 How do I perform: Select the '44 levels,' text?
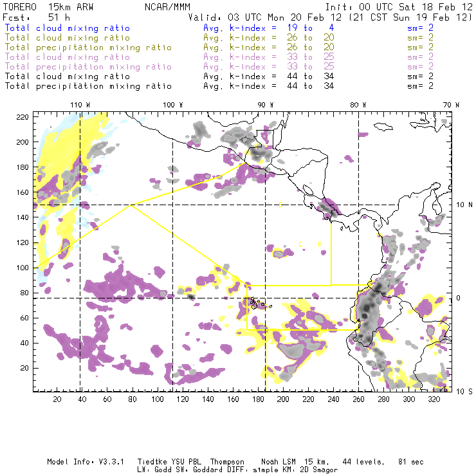363,462
